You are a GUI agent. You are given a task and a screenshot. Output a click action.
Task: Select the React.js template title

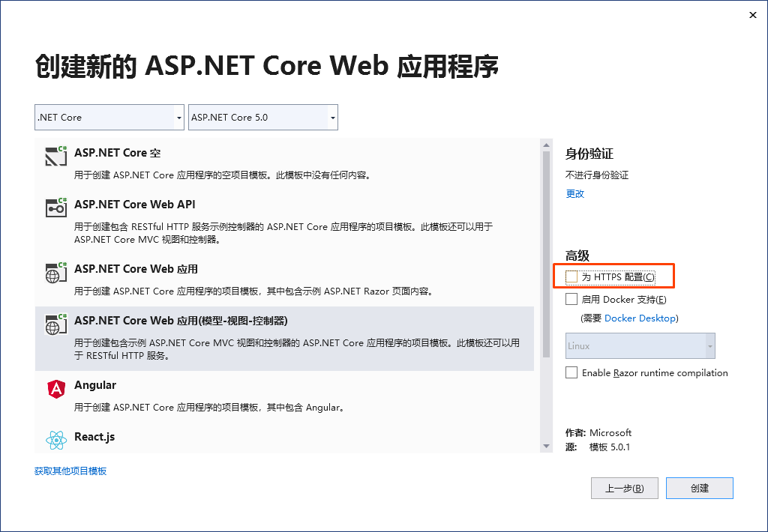pyautogui.click(x=94, y=437)
